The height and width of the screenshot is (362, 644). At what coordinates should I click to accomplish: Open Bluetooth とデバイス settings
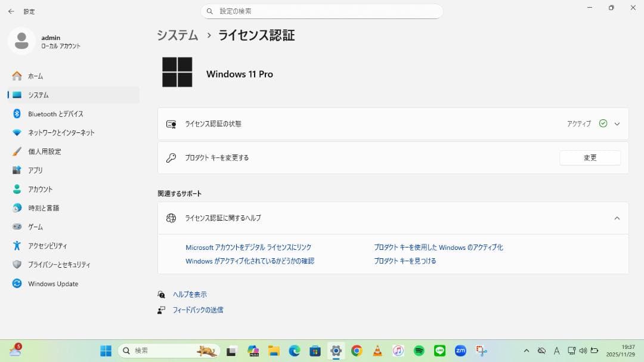[74, 114]
